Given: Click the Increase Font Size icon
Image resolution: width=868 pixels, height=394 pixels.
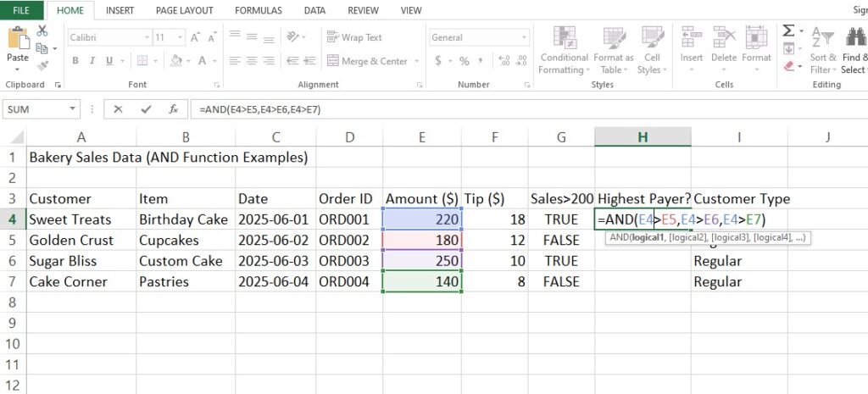Looking at the screenshot, I should point(195,37).
